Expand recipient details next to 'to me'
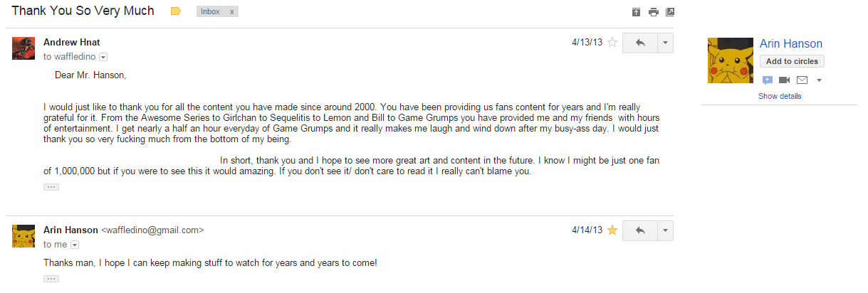Screen dimensions: 868x293 coord(75,245)
